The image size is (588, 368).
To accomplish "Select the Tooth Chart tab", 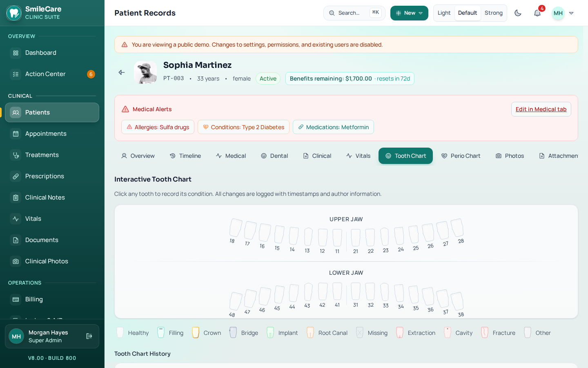I will click(405, 156).
